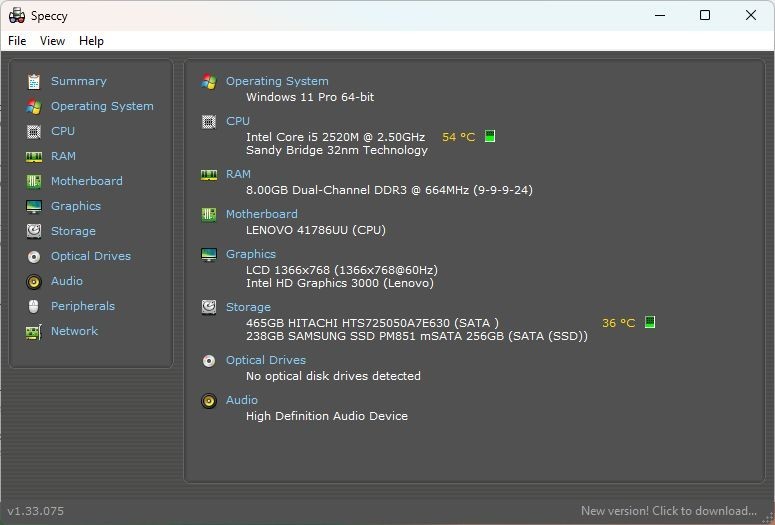Click 'Intel Core i5 2520M @ 2.50GHz' text

pos(336,137)
